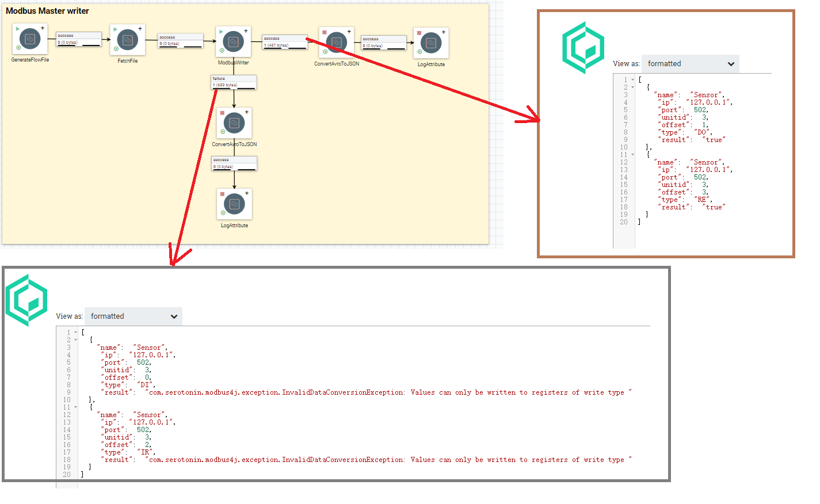The image size is (820, 504).
Task: Open the success connection showing 457 bytes
Action: pos(284,42)
